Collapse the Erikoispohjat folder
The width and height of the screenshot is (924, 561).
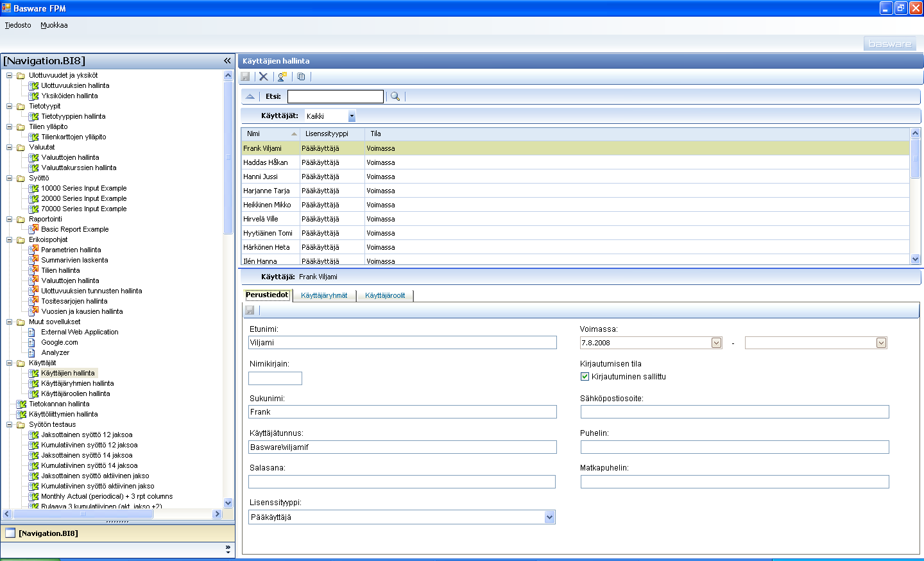(10, 239)
